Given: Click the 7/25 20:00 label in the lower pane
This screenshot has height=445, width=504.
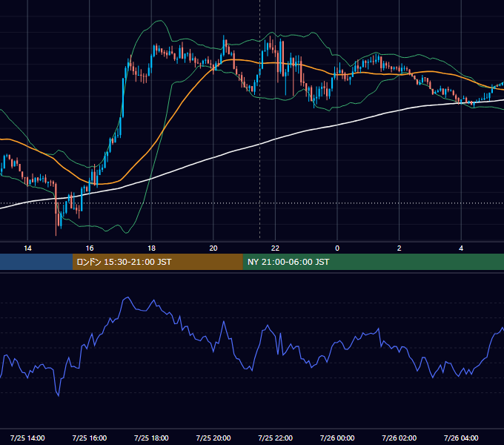Looking at the screenshot, I should (x=213, y=438).
